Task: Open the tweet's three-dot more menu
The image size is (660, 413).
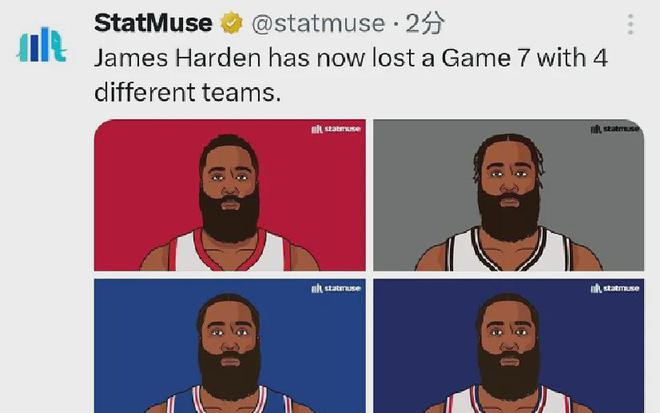Action: coord(630,24)
